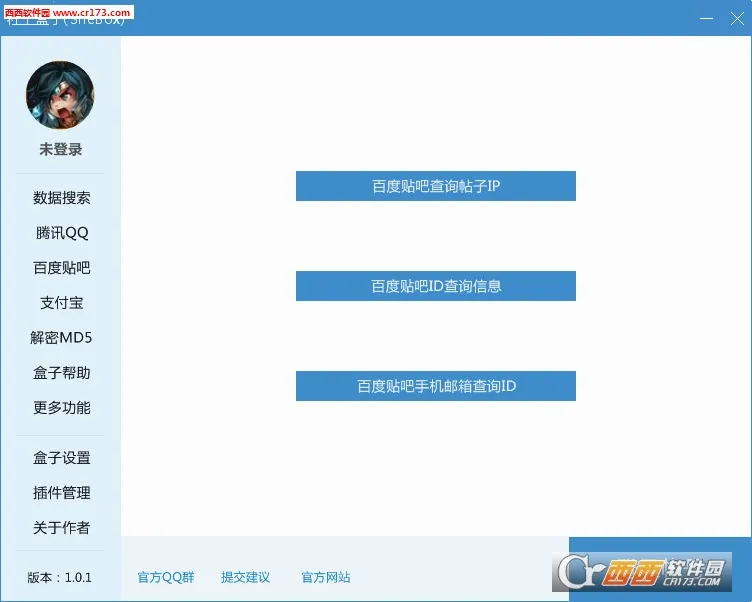Click the 百度贴吧查询帖子IP button
The width and height of the screenshot is (752, 602).
[435, 186]
